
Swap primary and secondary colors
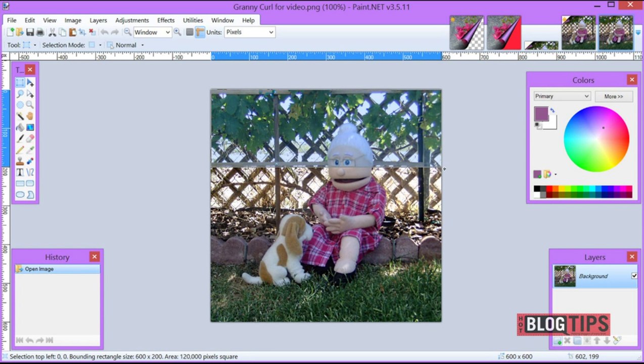pos(552,110)
